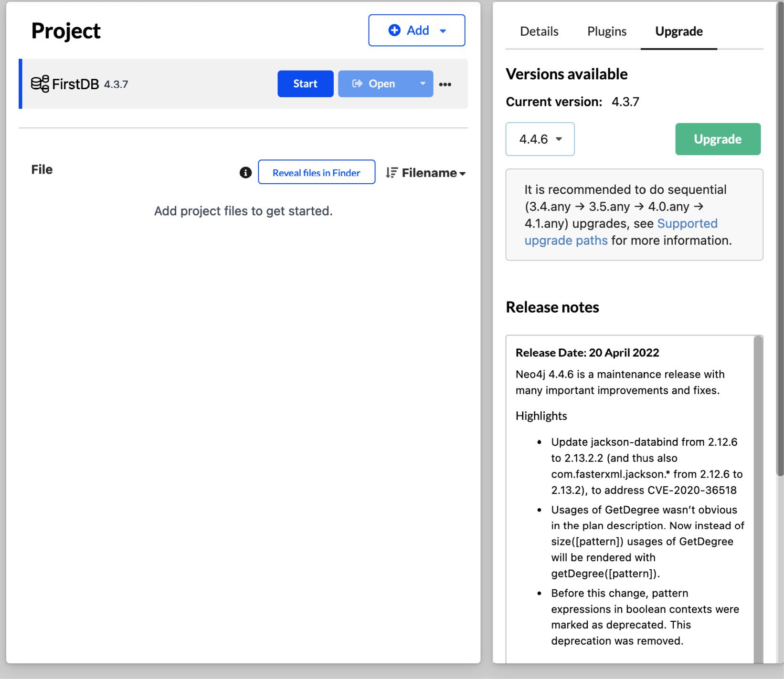Screen dimensions: 784x679
Task: Click the 'Highlights' text in release notes
Action: click(x=541, y=416)
